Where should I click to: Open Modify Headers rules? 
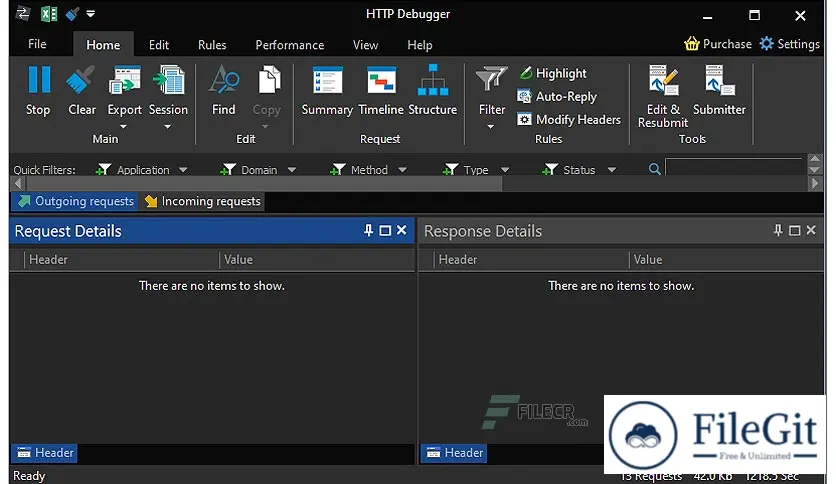pos(569,119)
